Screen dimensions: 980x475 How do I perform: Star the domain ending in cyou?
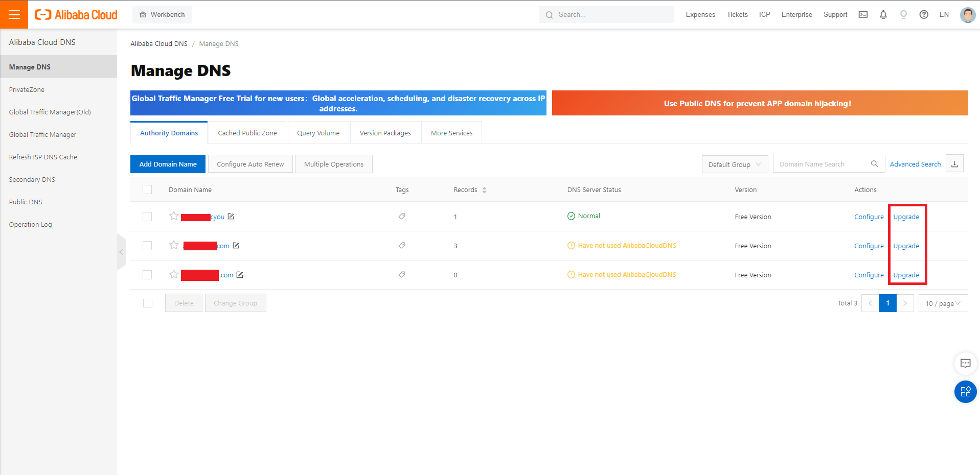click(x=174, y=216)
